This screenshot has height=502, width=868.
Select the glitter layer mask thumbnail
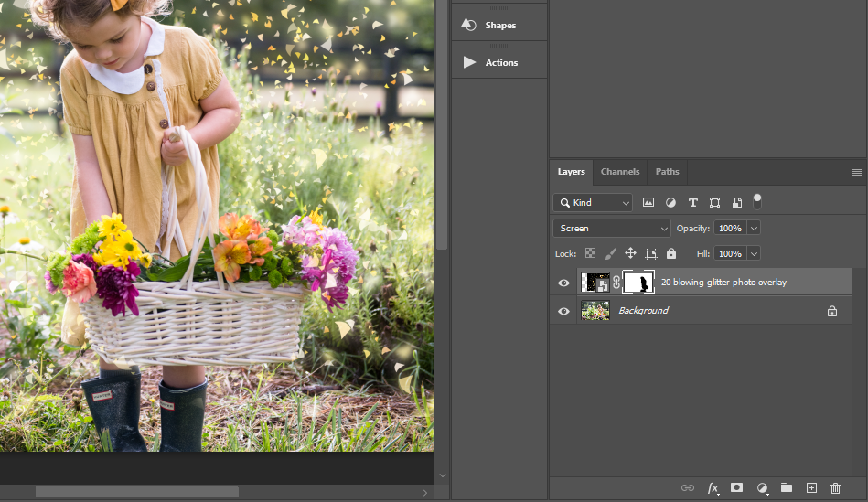tap(638, 283)
